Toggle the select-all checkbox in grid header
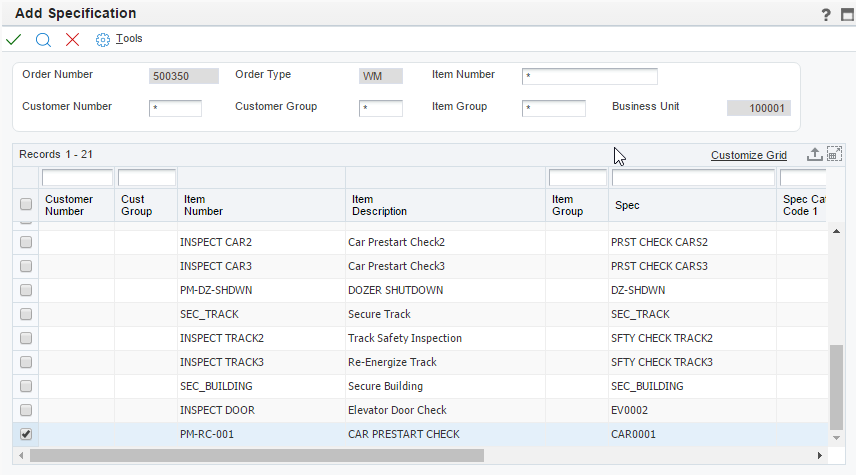The height and width of the screenshot is (475, 856). point(26,204)
